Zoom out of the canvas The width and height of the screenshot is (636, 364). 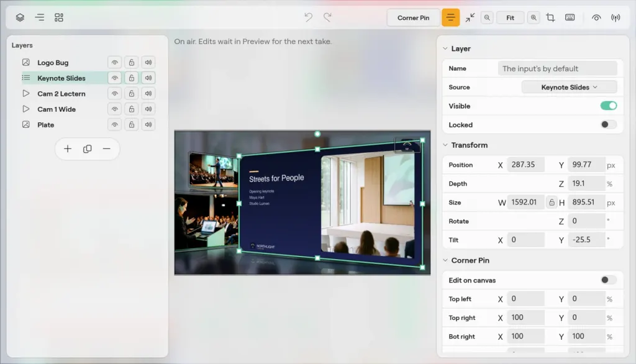click(x=487, y=17)
